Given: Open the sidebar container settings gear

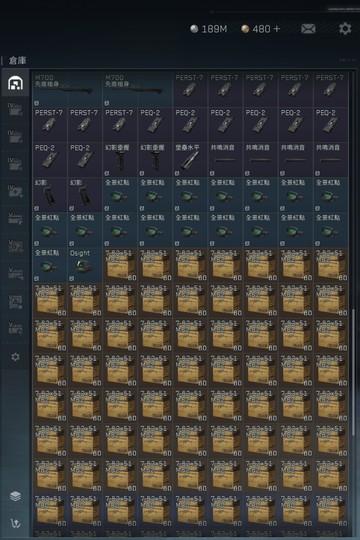Looking at the screenshot, I should tap(15, 357).
